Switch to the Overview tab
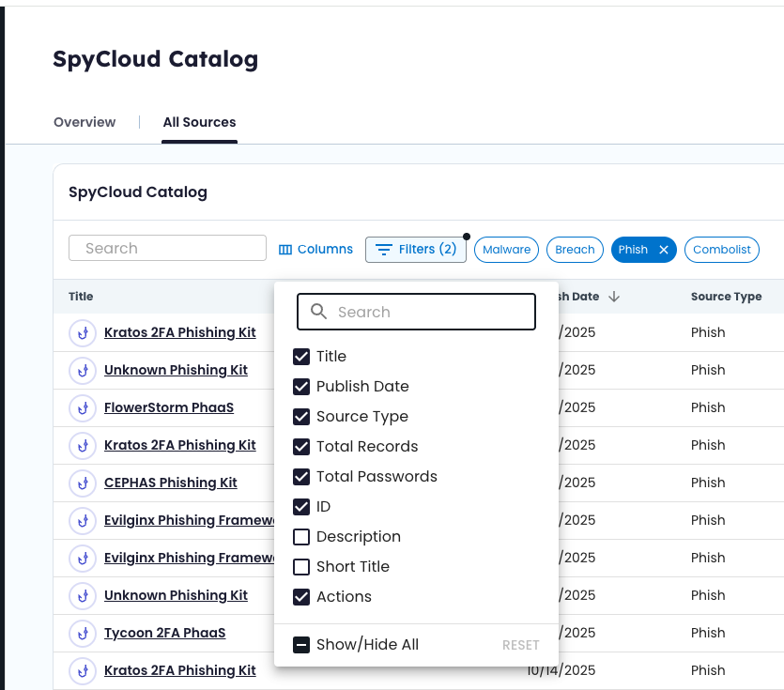The width and height of the screenshot is (784, 690). click(x=85, y=122)
